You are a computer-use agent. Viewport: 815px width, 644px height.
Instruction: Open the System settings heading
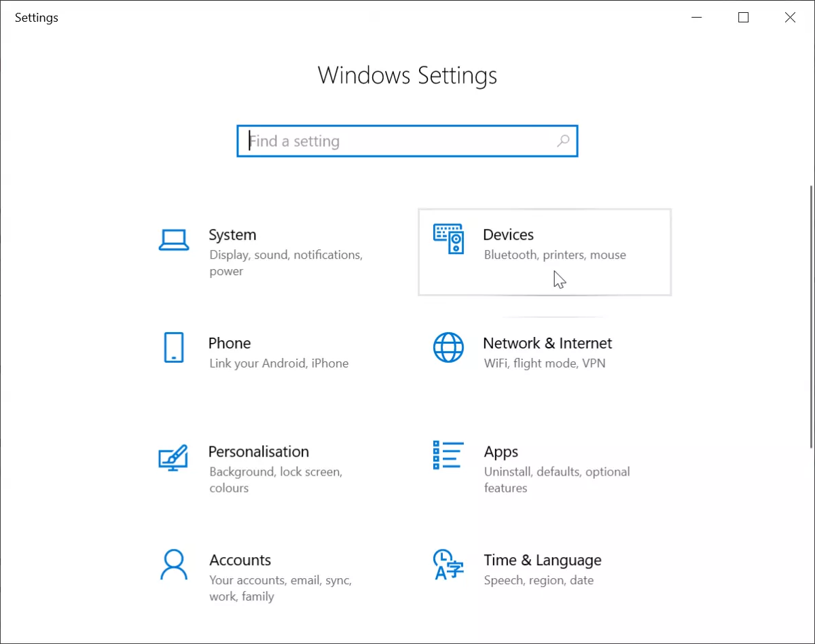click(x=232, y=235)
